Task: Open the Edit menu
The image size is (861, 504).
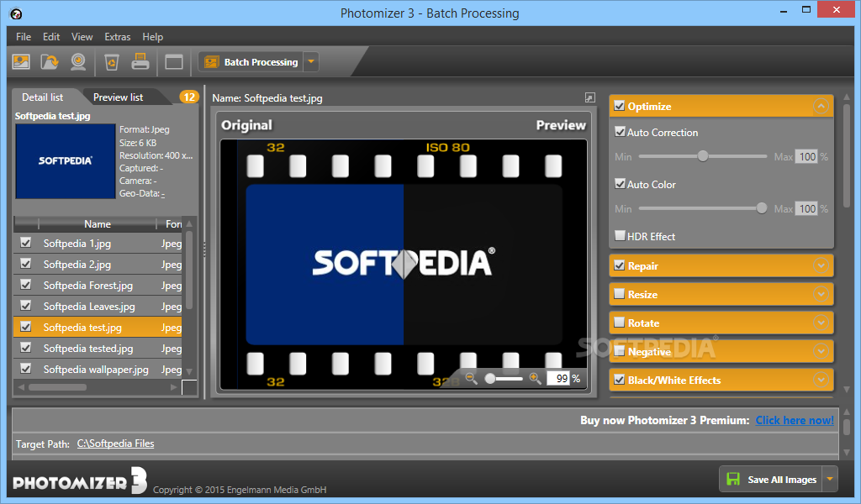Action: (x=51, y=37)
